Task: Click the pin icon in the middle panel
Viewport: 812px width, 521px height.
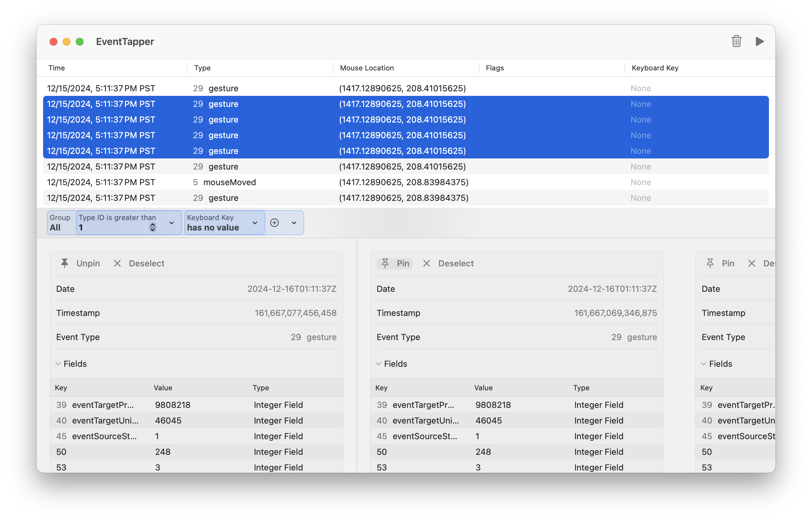Action: tap(385, 263)
